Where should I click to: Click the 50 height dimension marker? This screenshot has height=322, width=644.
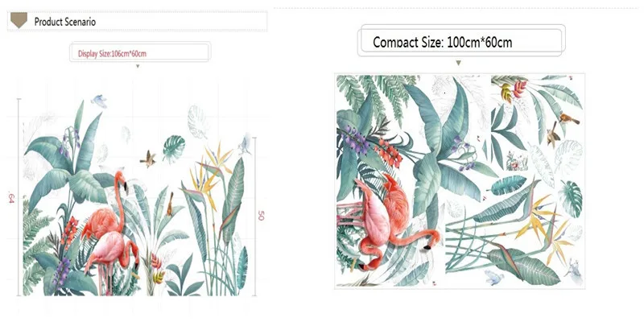coord(260,216)
